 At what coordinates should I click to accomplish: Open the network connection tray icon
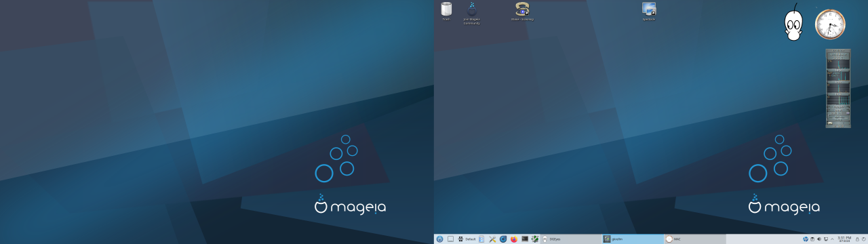pyautogui.click(x=826, y=239)
